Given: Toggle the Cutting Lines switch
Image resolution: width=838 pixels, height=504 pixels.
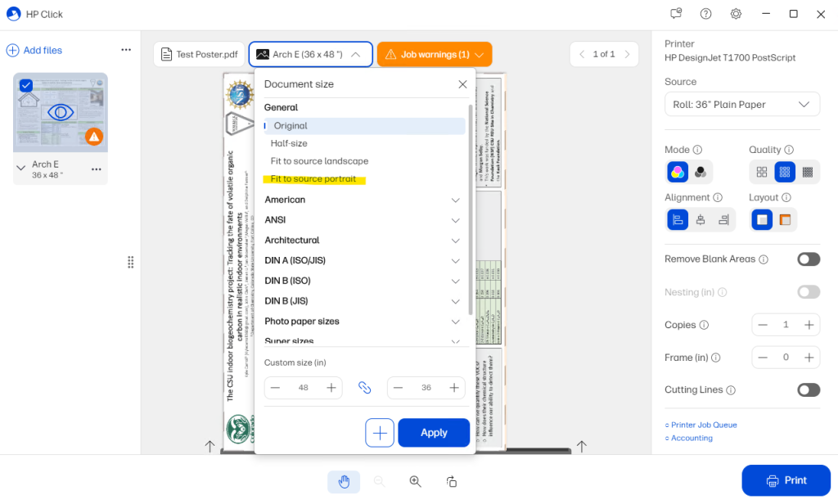Looking at the screenshot, I should click(809, 389).
